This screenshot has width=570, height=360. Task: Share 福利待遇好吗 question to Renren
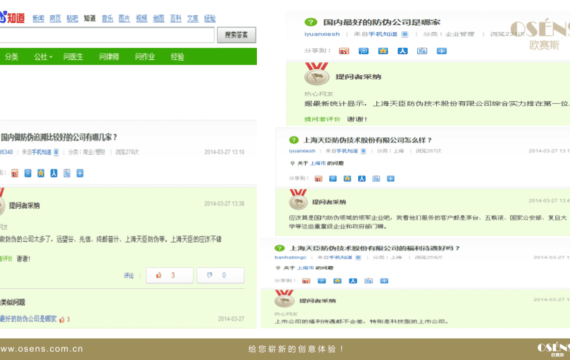point(353,281)
